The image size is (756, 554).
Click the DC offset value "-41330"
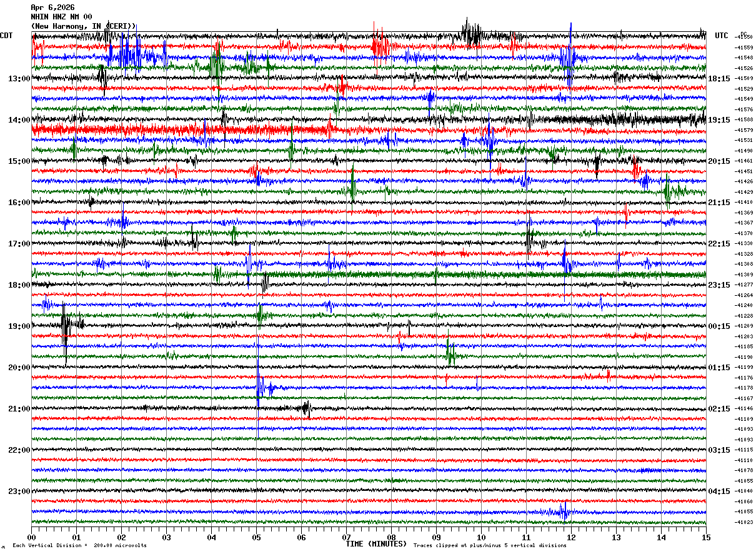[x=744, y=243]
